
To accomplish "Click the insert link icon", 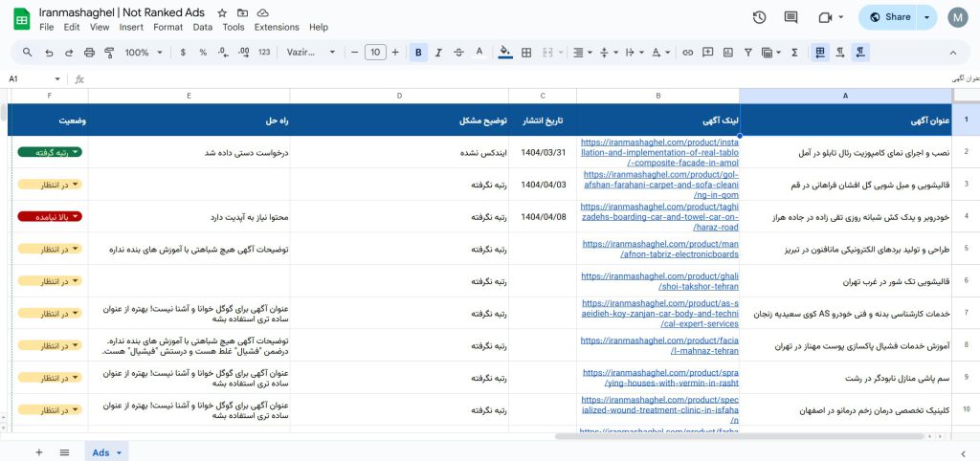I will pos(687,53).
